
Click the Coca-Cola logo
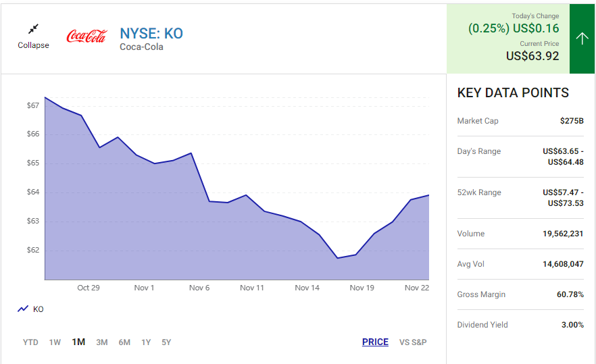pyautogui.click(x=86, y=36)
